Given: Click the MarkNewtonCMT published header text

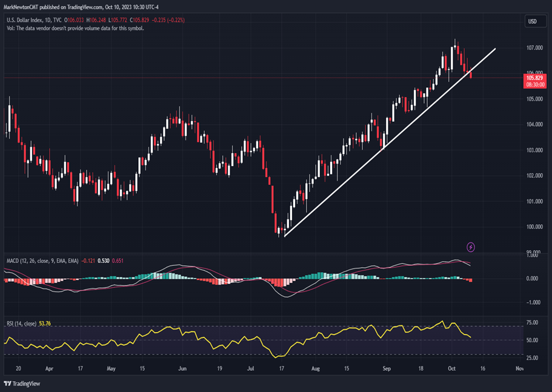Looking at the screenshot, I should tap(81, 7).
